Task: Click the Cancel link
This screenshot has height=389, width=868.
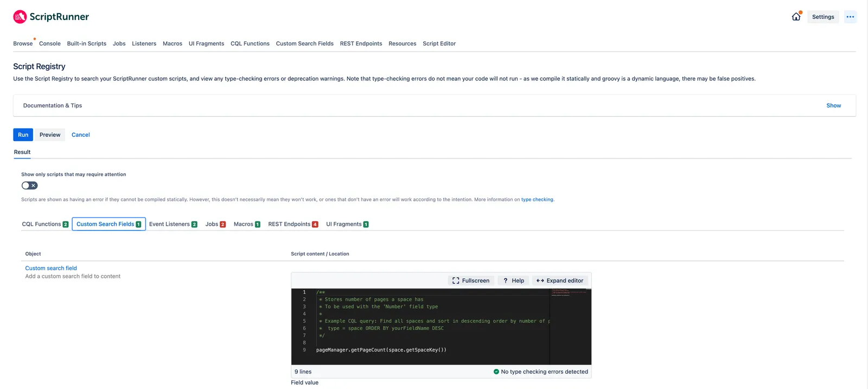Action: click(x=81, y=135)
